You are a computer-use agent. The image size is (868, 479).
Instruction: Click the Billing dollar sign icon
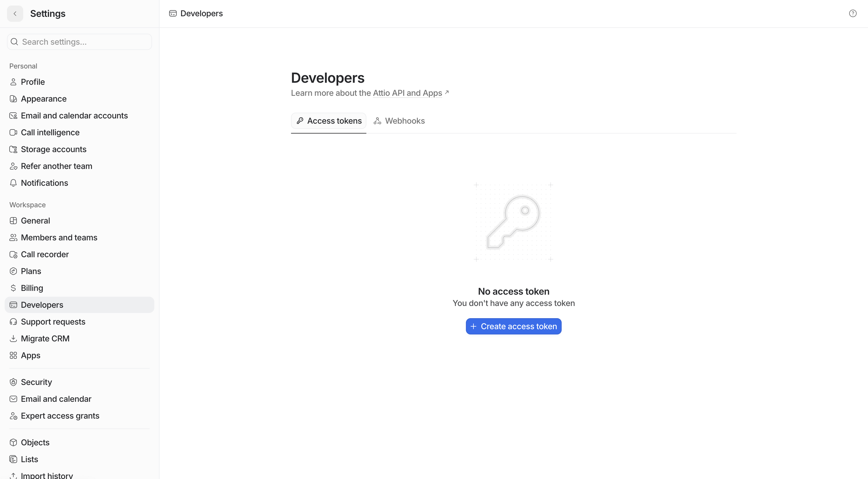pos(13,288)
